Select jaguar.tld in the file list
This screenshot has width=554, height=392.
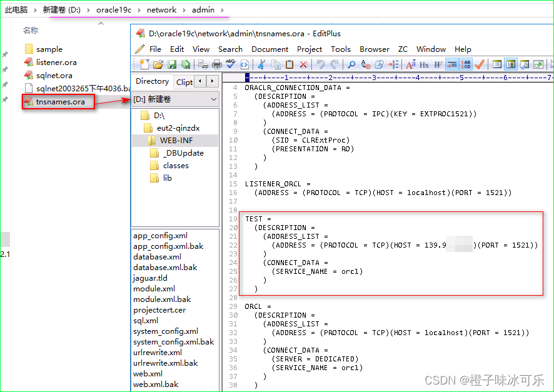tap(150, 278)
